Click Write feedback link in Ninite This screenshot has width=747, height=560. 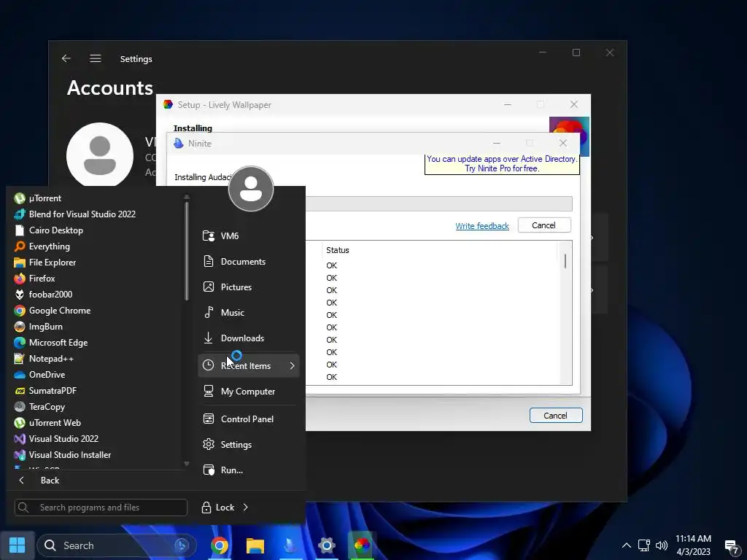point(482,226)
